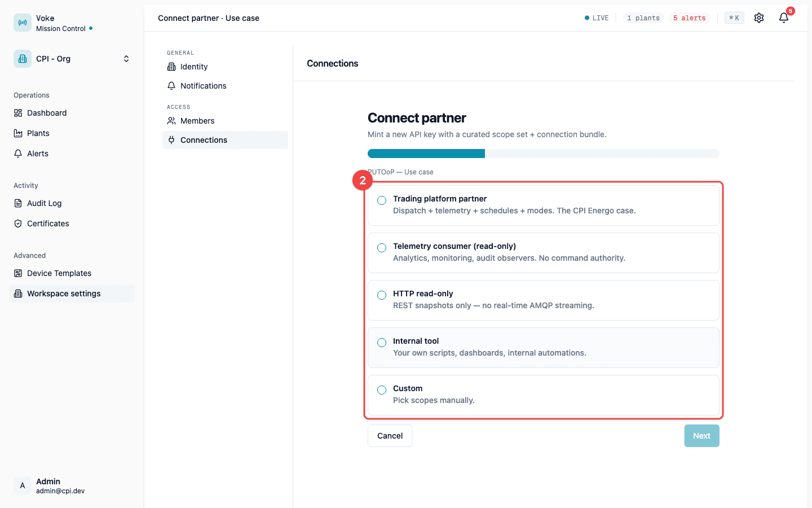Image resolution: width=812 pixels, height=508 pixels.
Task: Open settings via the gear icon
Action: click(759, 18)
